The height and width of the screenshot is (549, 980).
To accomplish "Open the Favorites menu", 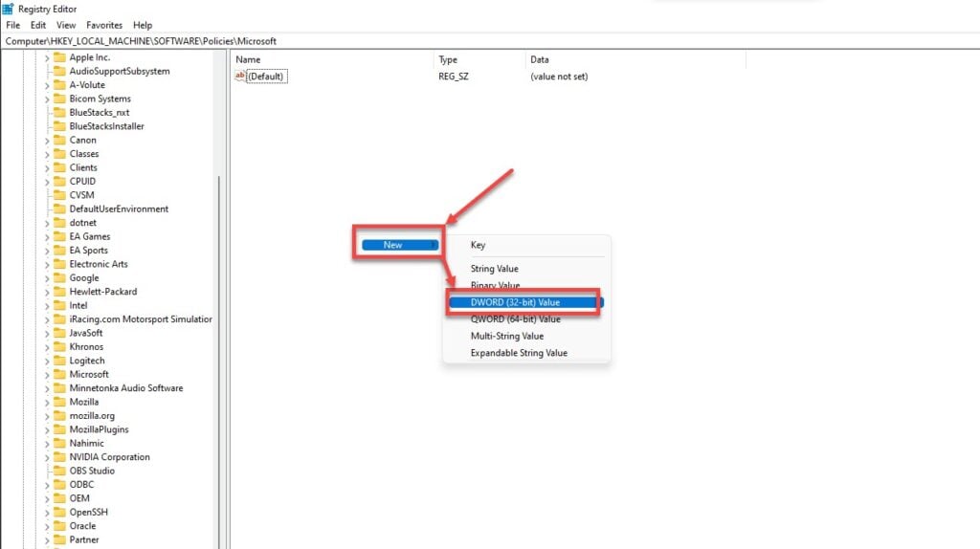I will 104,25.
